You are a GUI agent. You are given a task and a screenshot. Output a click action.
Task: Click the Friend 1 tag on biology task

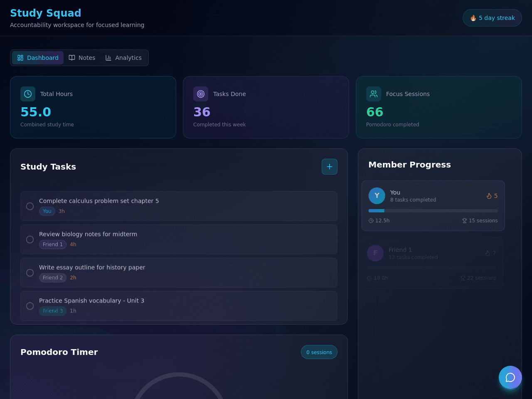[53, 244]
